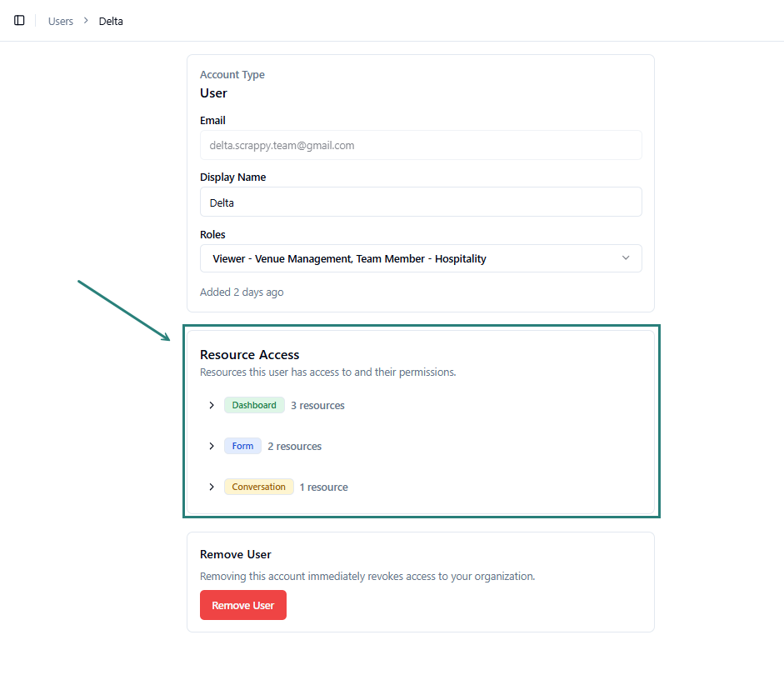Click the chevron arrow in the Roles selector
The image size is (784, 680).
(x=627, y=258)
